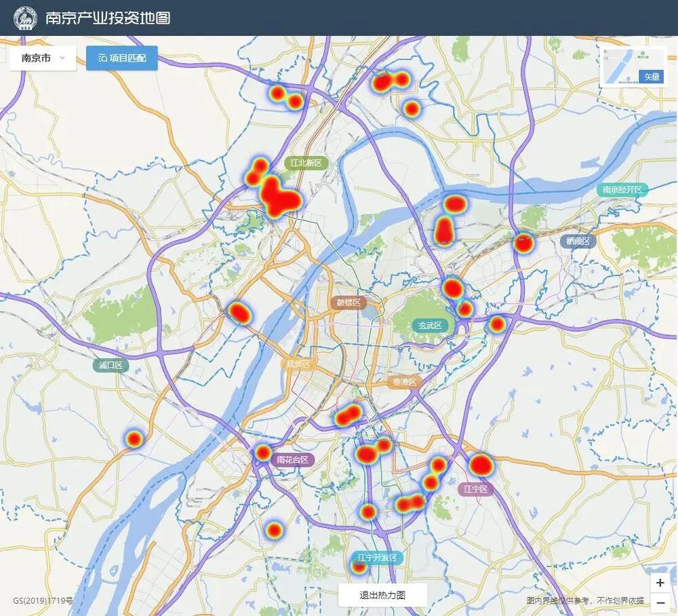Image resolution: width=678 pixels, height=616 pixels.
Task: Select the 江北新区 district label
Action: pos(306,163)
